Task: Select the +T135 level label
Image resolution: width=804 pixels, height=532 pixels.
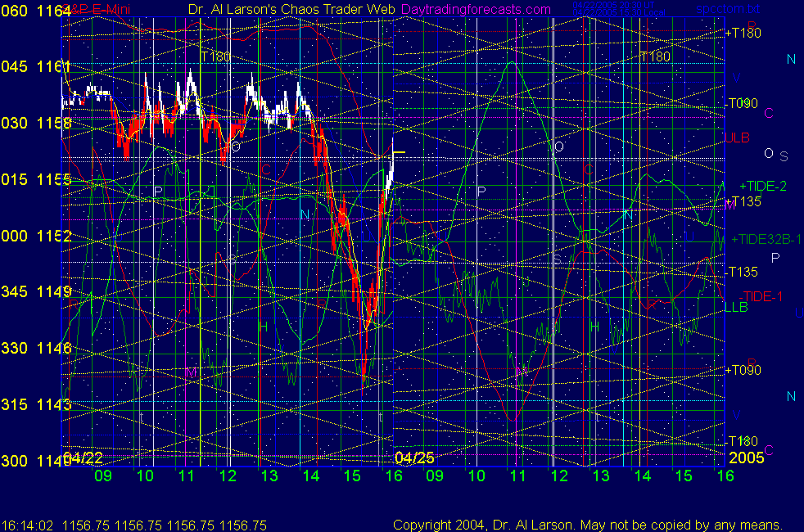Action: click(743, 201)
